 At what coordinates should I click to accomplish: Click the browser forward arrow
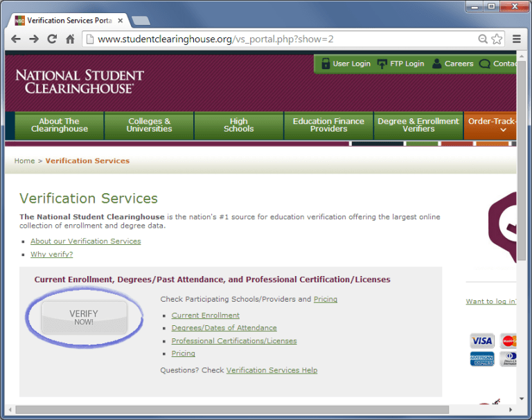click(34, 39)
